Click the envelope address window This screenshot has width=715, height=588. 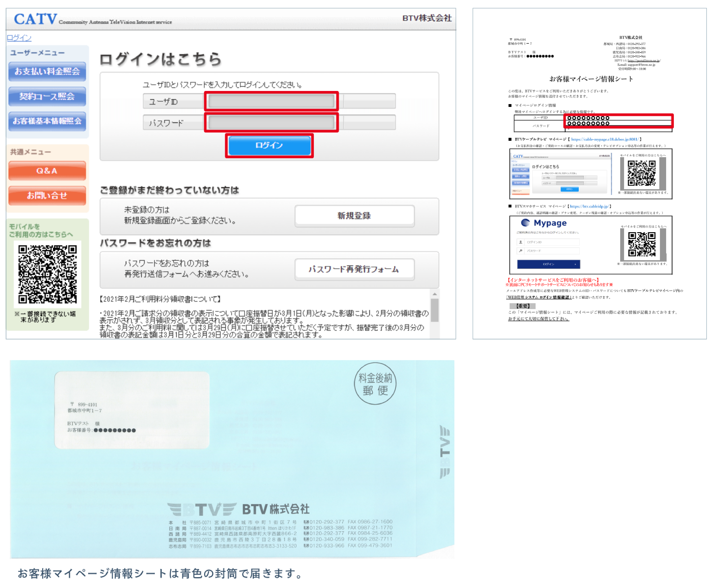[132, 410]
